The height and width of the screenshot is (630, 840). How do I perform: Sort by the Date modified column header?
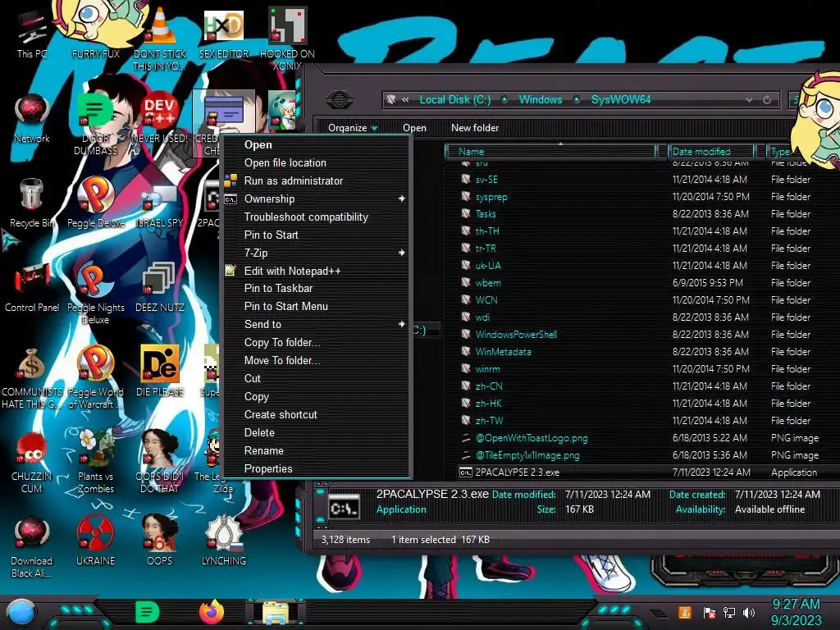pyautogui.click(x=711, y=152)
